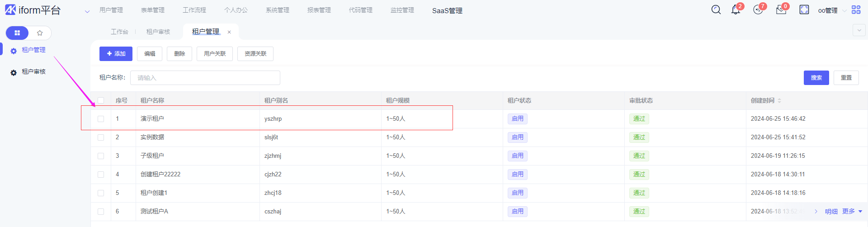Image resolution: width=868 pixels, height=227 pixels.
Task: Tick the select-all checkbox in table header
Action: [x=101, y=100]
